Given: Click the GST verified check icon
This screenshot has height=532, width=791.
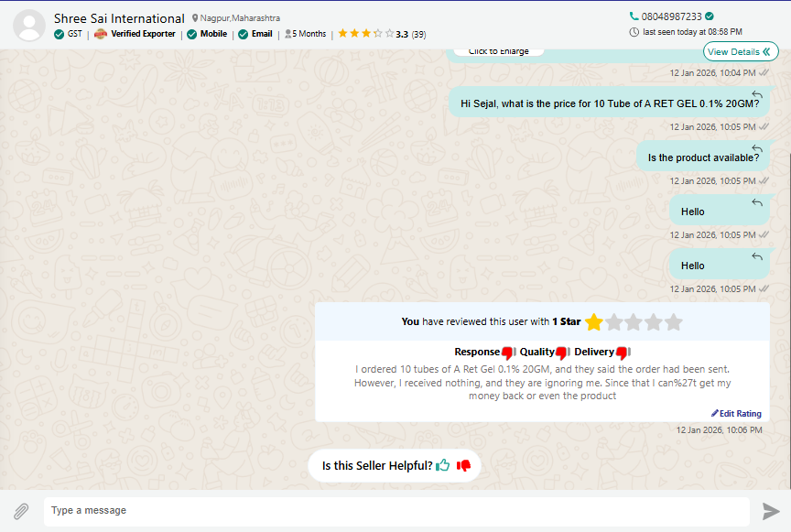Looking at the screenshot, I should point(59,34).
